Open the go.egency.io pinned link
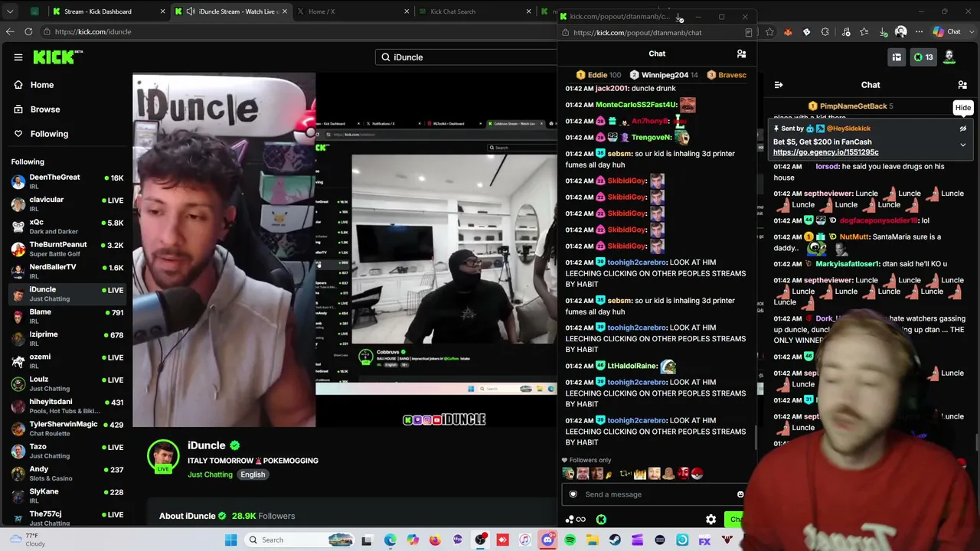This screenshot has width=980, height=551. coord(825,152)
